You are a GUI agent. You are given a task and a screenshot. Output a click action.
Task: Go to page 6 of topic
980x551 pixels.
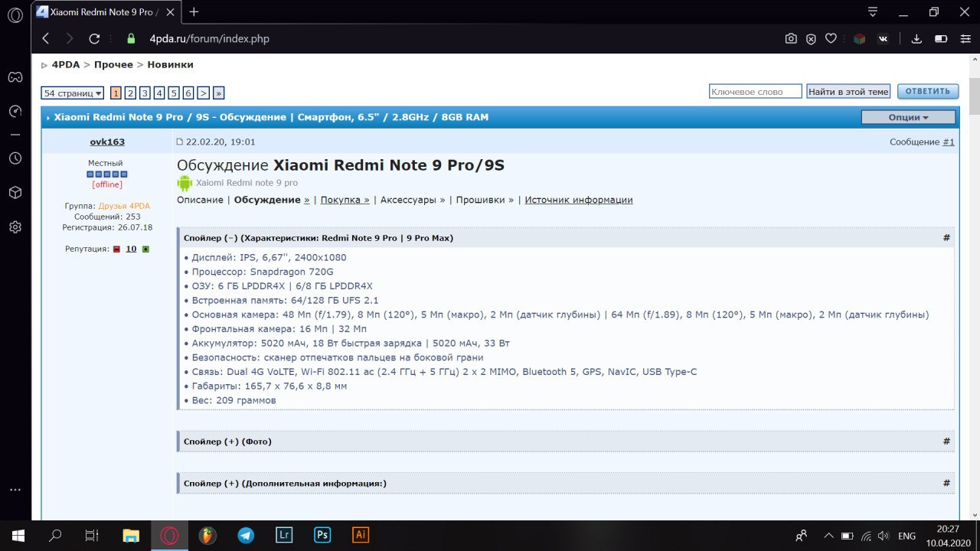(188, 93)
